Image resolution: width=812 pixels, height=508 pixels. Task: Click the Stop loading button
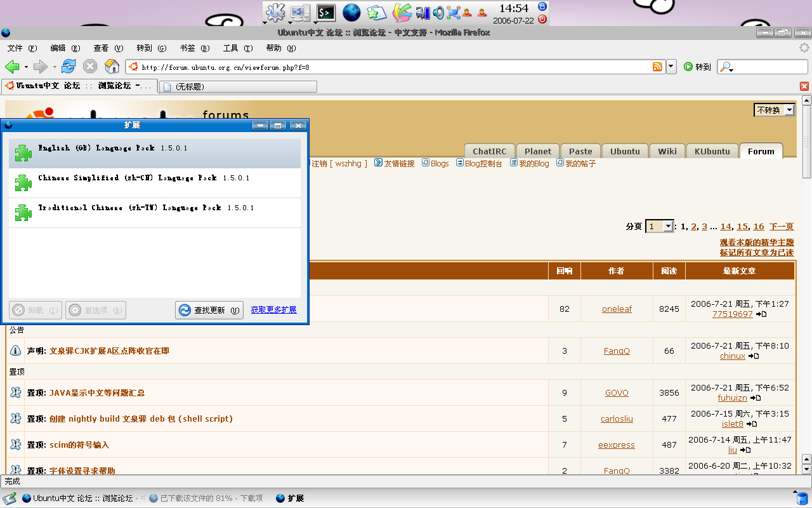(91, 67)
